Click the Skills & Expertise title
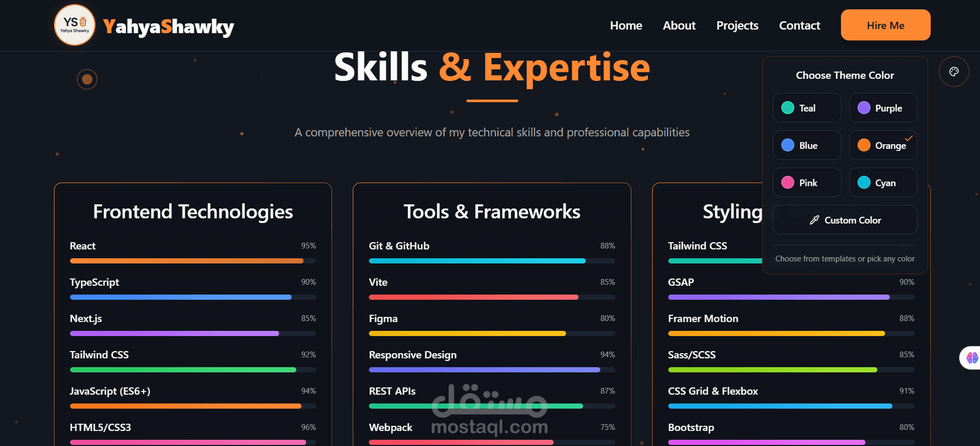This screenshot has width=980, height=446. [492, 68]
